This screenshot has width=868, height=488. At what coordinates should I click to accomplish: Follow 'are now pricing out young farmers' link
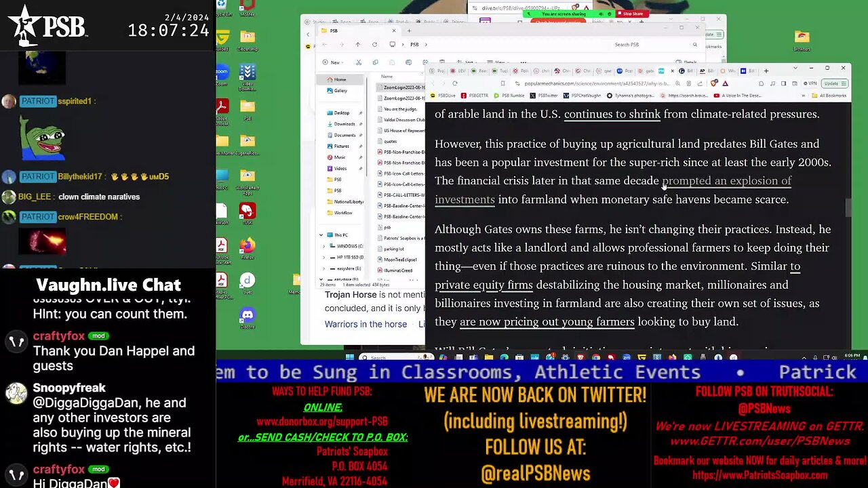click(547, 322)
